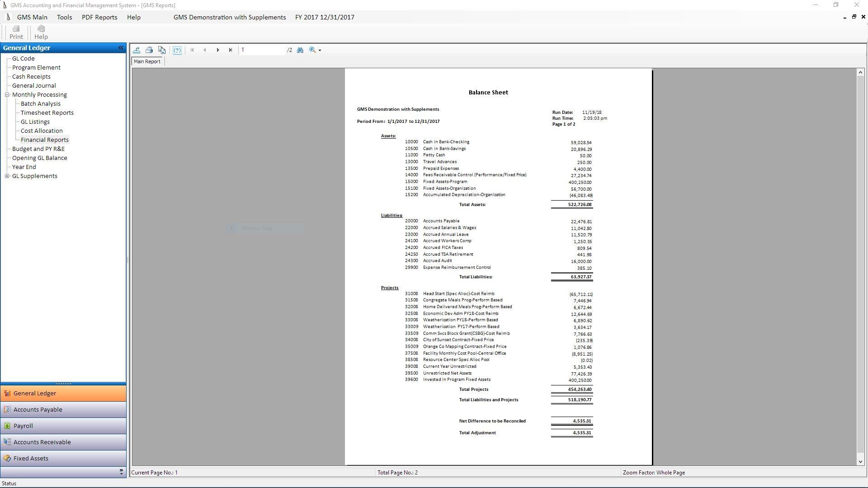Collapse the Monthly Processing tree node
Viewport: 868px width, 488px height.
7,95
